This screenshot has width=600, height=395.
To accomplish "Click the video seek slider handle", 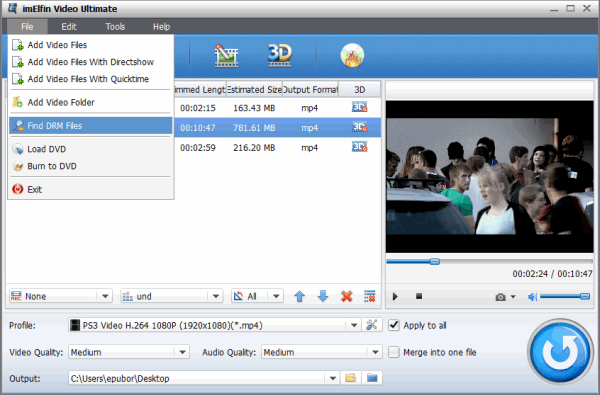I will point(434,261).
